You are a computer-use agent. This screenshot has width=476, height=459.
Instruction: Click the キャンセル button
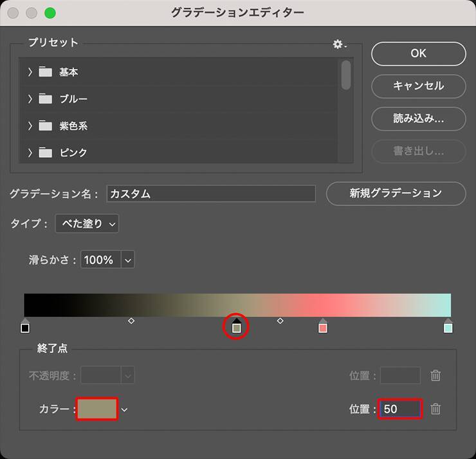point(418,86)
